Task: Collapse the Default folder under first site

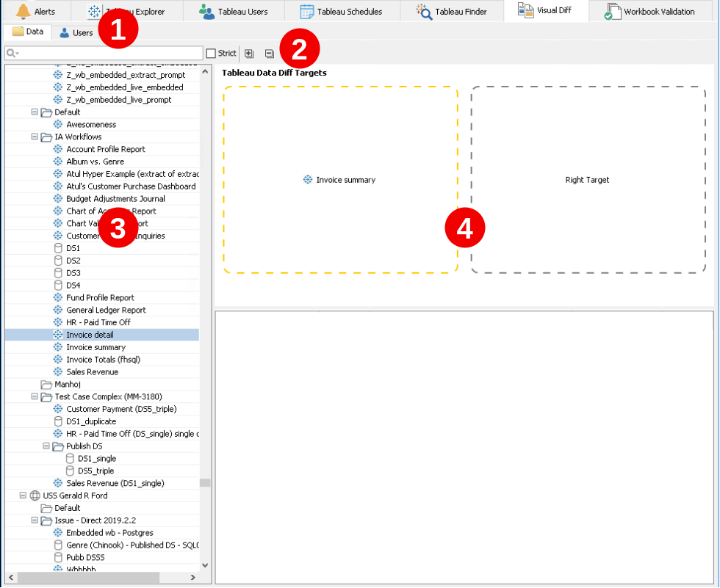Action: [x=35, y=112]
